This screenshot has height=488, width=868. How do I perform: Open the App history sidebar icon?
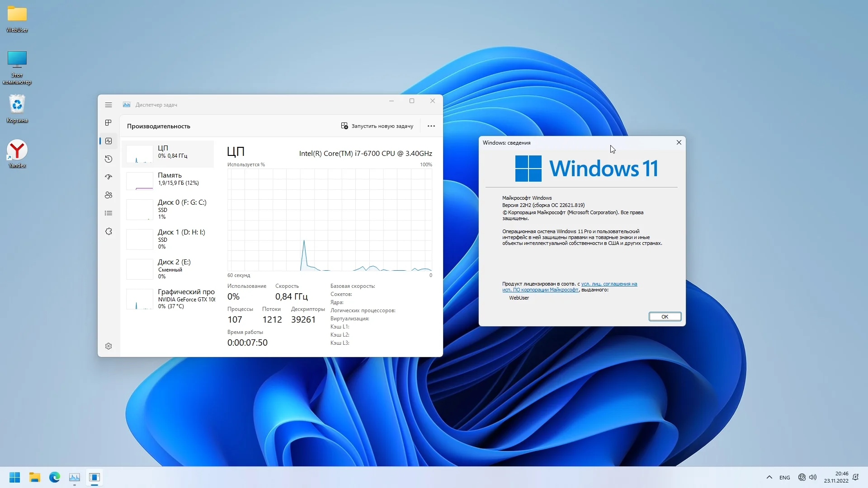tap(108, 159)
